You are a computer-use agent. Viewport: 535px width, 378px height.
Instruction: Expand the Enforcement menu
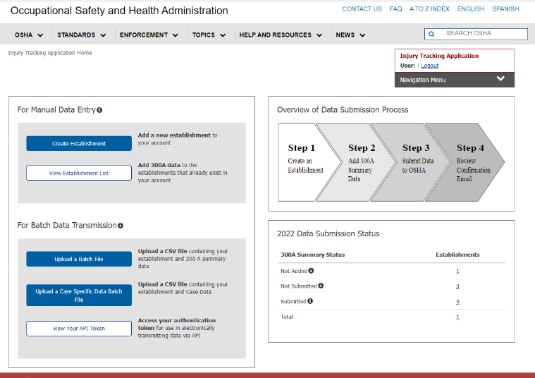click(x=149, y=35)
